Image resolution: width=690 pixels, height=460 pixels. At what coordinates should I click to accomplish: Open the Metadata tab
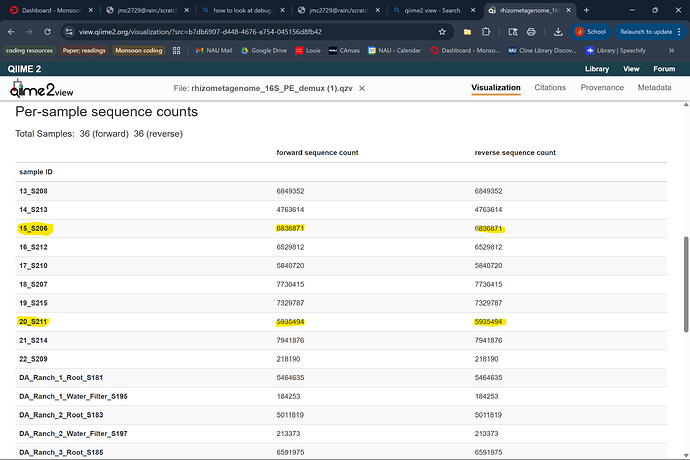[654, 88]
